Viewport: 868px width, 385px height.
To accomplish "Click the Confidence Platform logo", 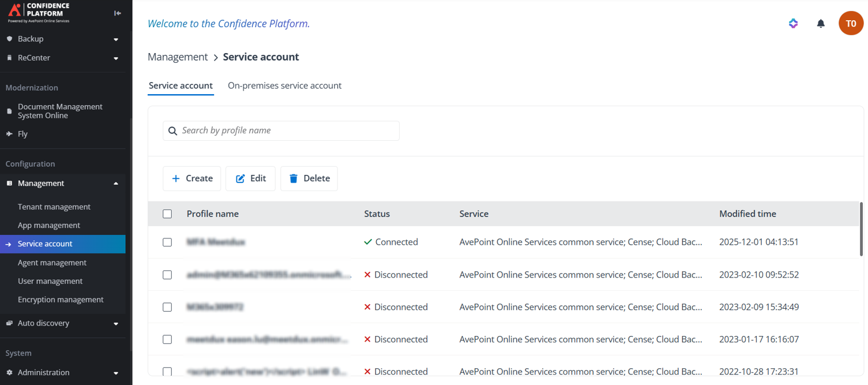I will (x=39, y=12).
